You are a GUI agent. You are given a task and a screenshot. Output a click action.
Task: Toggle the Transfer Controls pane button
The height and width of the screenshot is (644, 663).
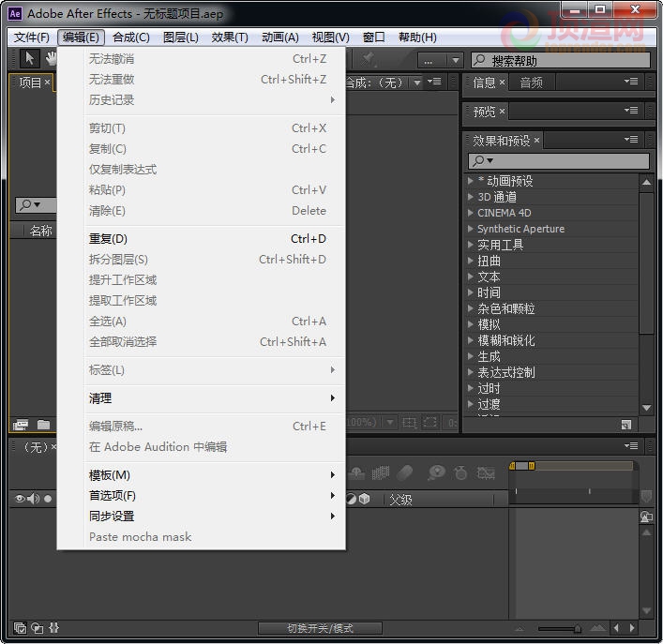tap(38, 628)
